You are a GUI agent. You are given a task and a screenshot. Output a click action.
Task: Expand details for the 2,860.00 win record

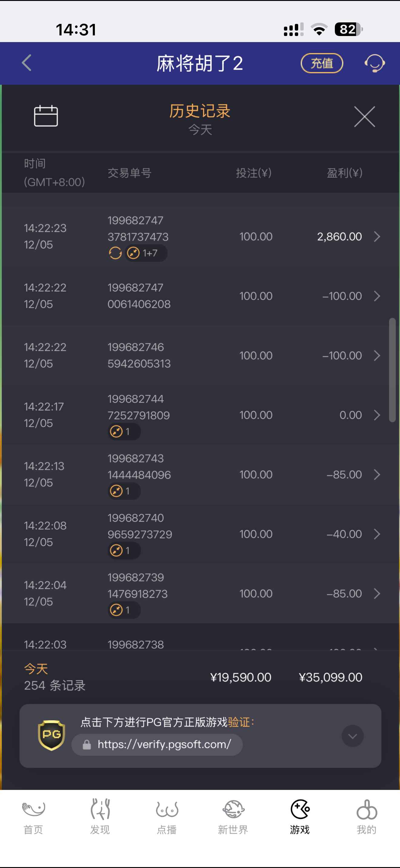click(377, 237)
